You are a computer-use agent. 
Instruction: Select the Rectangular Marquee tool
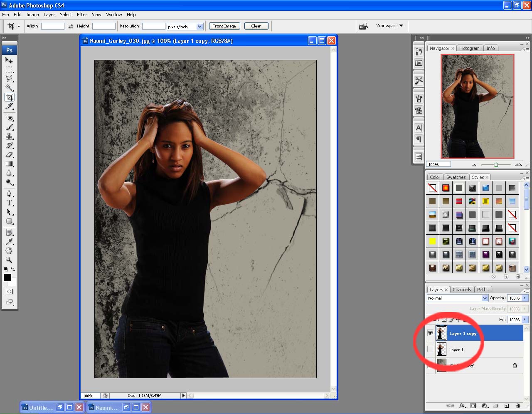click(x=9, y=69)
